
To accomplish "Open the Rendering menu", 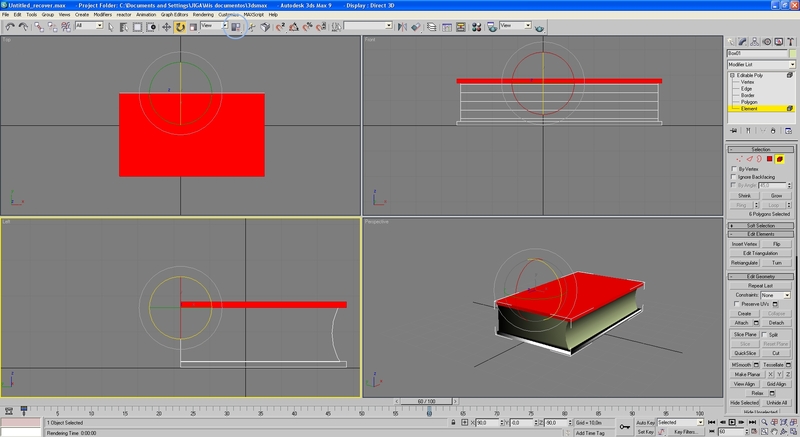I will [203, 15].
